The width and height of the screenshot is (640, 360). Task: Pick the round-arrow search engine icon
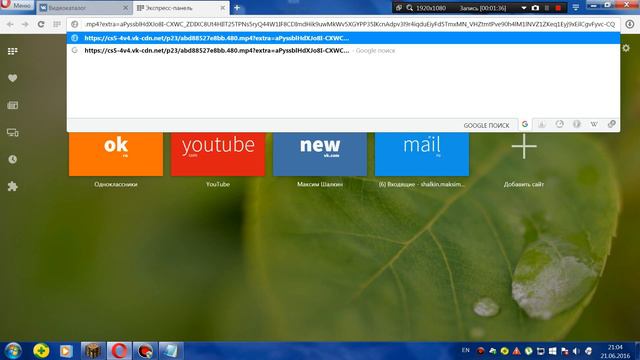pyautogui.click(x=560, y=124)
